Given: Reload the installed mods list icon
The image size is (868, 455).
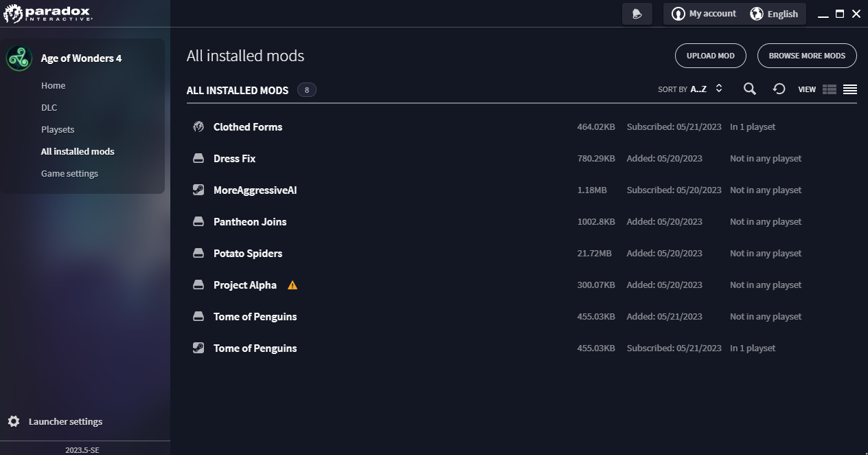Looking at the screenshot, I should pos(779,89).
